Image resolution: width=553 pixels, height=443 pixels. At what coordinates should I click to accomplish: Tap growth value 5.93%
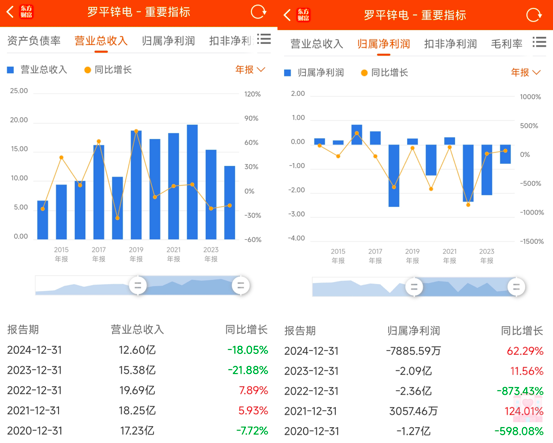click(x=253, y=410)
